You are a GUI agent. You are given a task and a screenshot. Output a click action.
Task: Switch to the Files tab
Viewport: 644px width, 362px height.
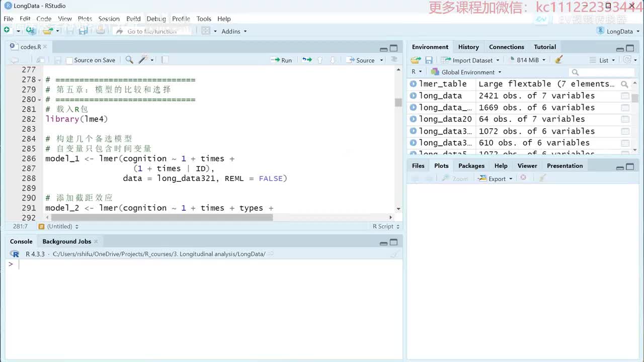pyautogui.click(x=418, y=165)
